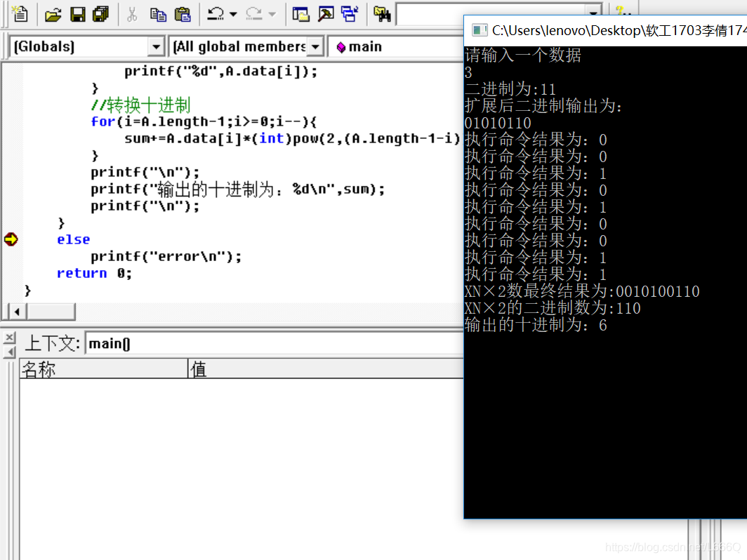Click the return 0; line in code
747x560 pixels.
[x=94, y=274]
